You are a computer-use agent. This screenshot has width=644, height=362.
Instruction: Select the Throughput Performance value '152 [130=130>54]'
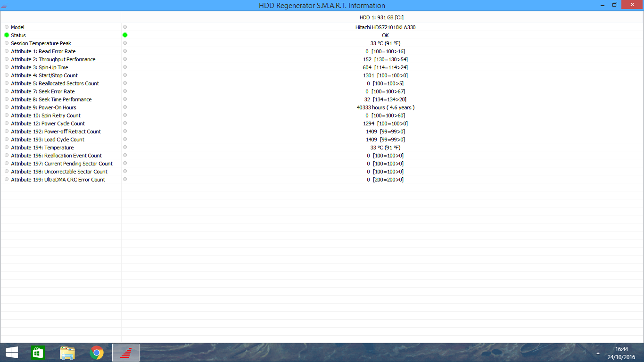pyautogui.click(x=385, y=59)
